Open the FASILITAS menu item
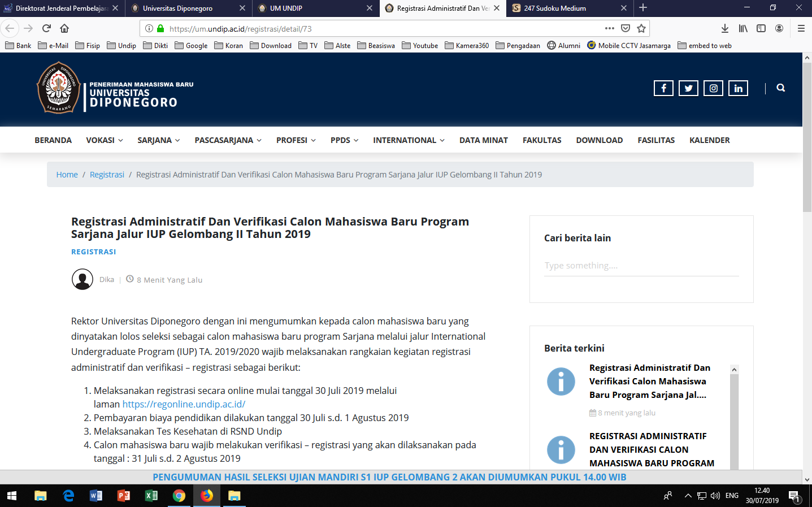Screen dimensions: 812x507 pyautogui.click(x=656, y=140)
